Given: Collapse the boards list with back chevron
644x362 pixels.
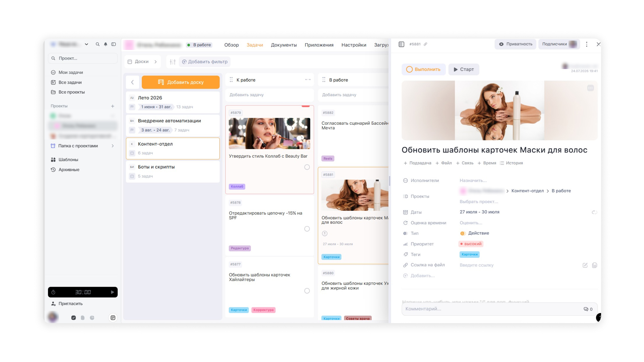Looking at the screenshot, I should click(133, 82).
